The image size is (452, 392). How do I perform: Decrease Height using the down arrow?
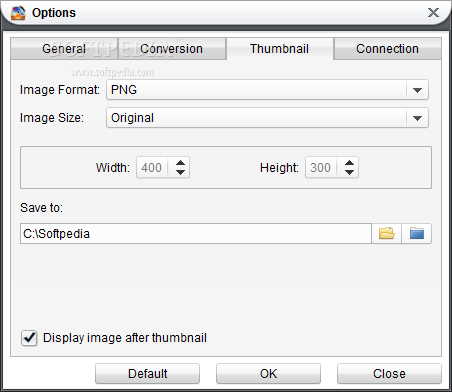349,172
